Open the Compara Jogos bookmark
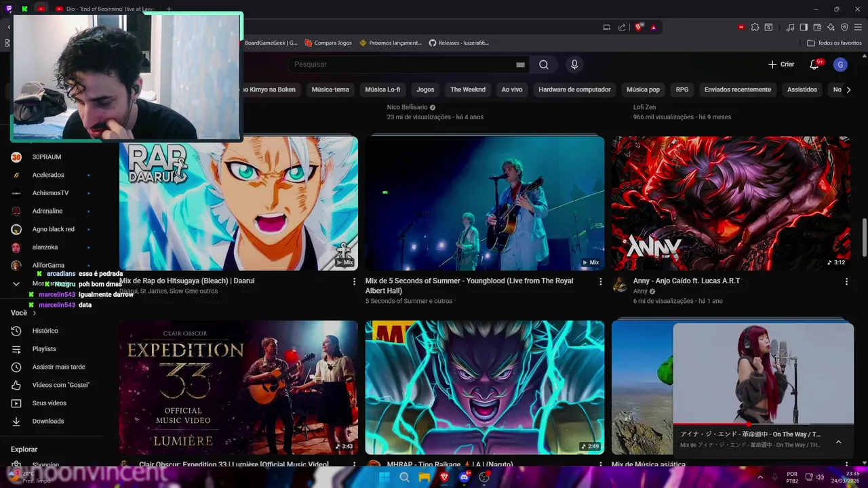Image resolution: width=868 pixels, height=488 pixels. (328, 43)
